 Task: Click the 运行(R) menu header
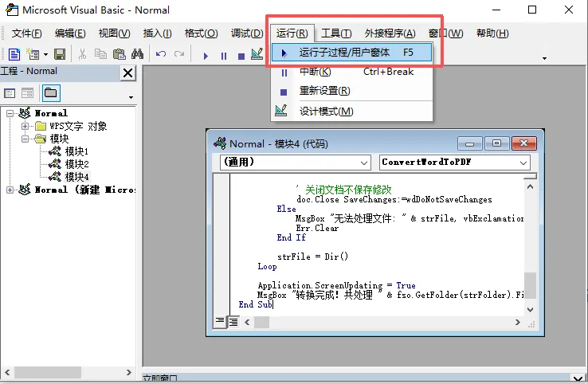[x=292, y=33]
